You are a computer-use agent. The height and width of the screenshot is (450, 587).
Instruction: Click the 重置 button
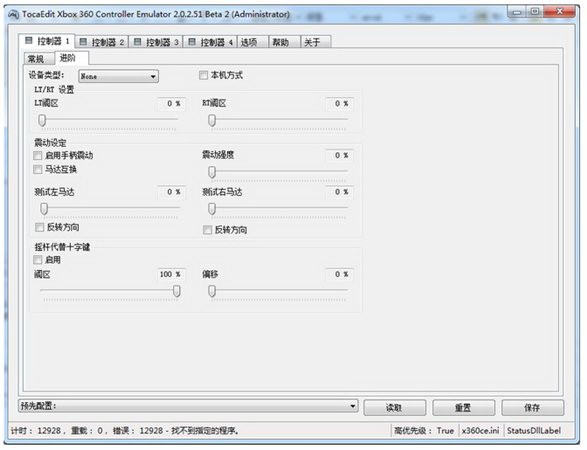coord(463,407)
